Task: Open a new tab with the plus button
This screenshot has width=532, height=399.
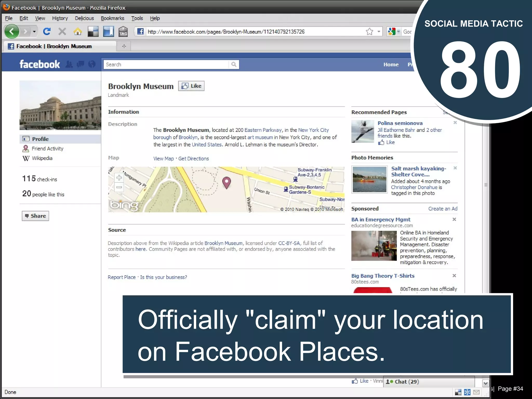Action: 124,46
